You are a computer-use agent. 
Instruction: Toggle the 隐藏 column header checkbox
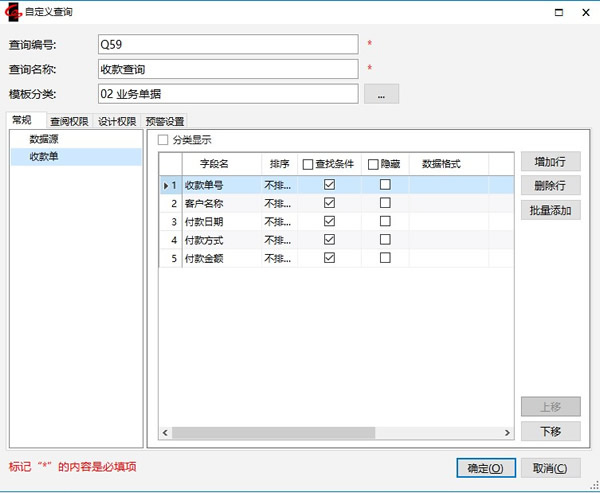[x=373, y=164]
